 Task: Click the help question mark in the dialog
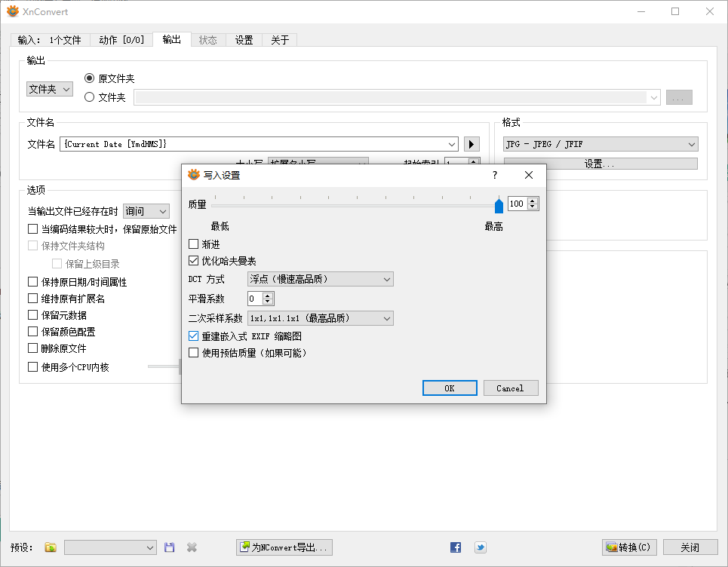[494, 175]
